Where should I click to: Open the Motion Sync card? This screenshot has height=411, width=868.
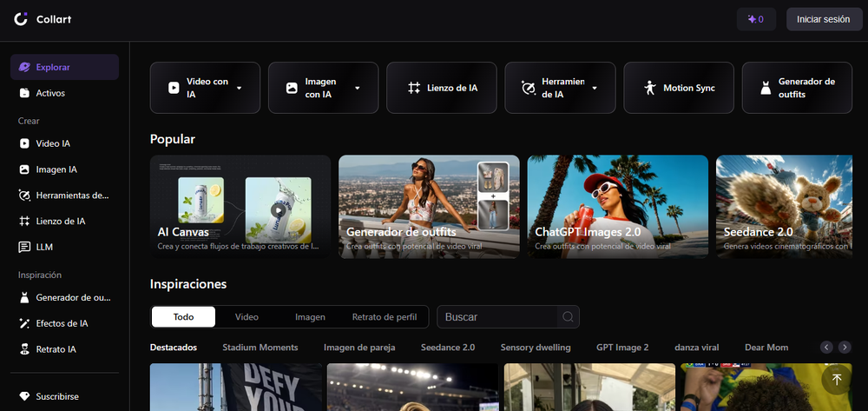[x=679, y=88]
